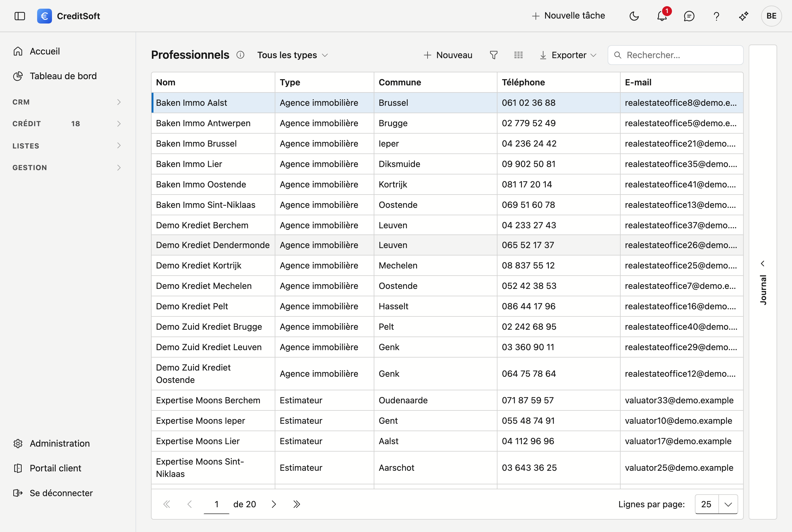Toggle the sidebar panel icon
This screenshot has width=792, height=532.
coord(20,16)
